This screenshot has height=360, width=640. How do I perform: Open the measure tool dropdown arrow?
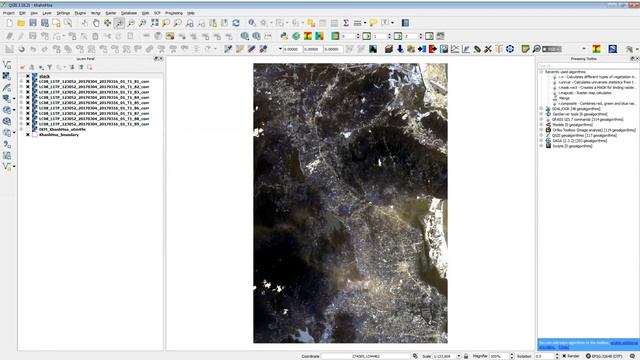click(x=365, y=23)
